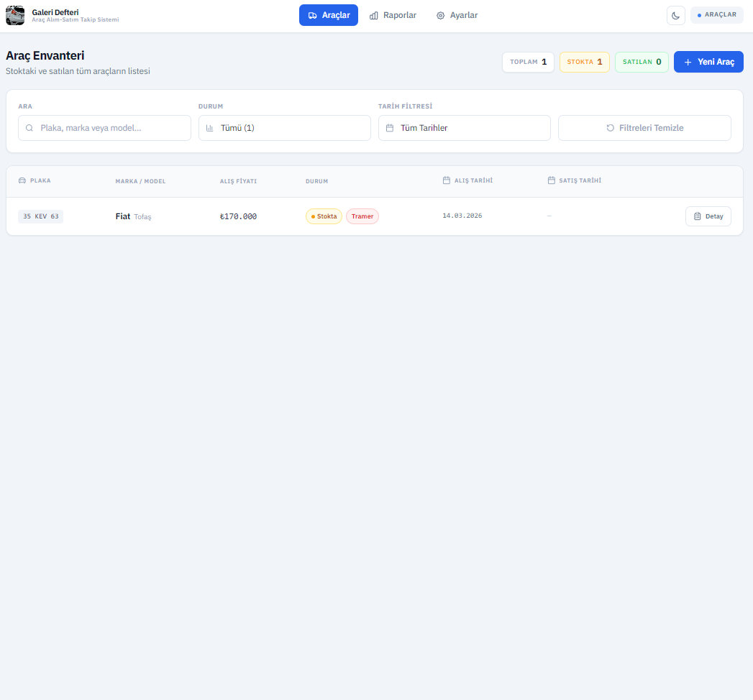The height and width of the screenshot is (700, 753).
Task: Click the 35 KEV 63 license plate
Action: [41, 216]
